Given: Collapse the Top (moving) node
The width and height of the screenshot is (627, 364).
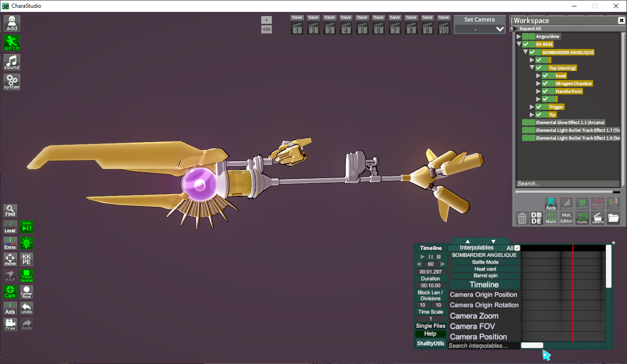Looking at the screenshot, I should pos(532,68).
